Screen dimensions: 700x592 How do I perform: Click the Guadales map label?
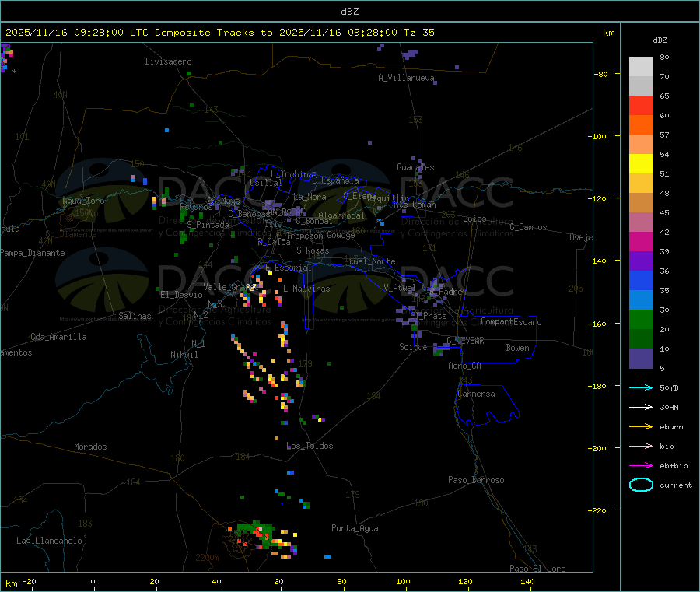[x=415, y=167]
